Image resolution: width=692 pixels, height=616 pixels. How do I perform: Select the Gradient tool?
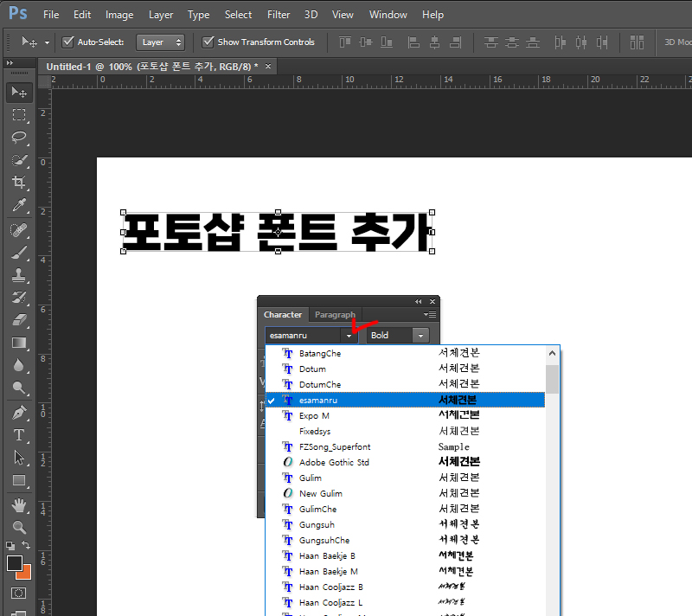coord(19,344)
